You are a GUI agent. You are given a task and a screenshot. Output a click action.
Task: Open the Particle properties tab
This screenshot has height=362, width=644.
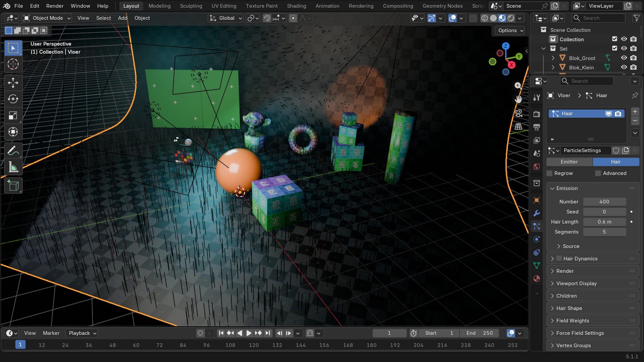(537, 226)
